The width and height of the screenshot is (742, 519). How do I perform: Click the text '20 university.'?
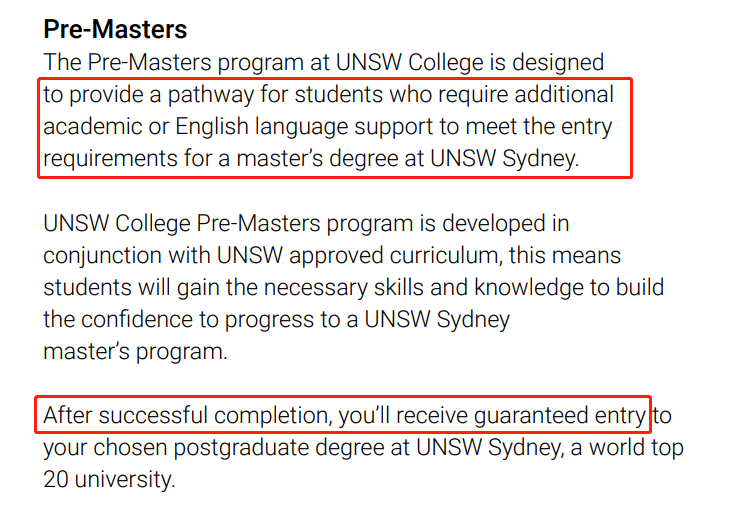point(109,479)
